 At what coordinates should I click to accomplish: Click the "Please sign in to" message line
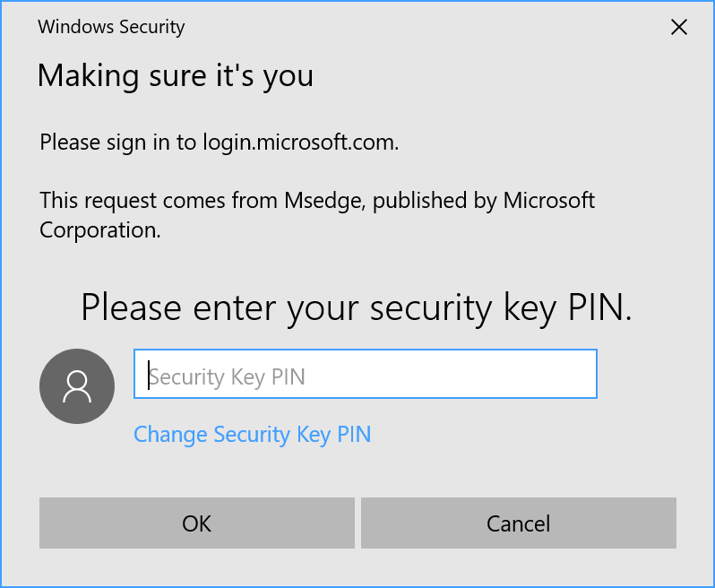[119, 142]
